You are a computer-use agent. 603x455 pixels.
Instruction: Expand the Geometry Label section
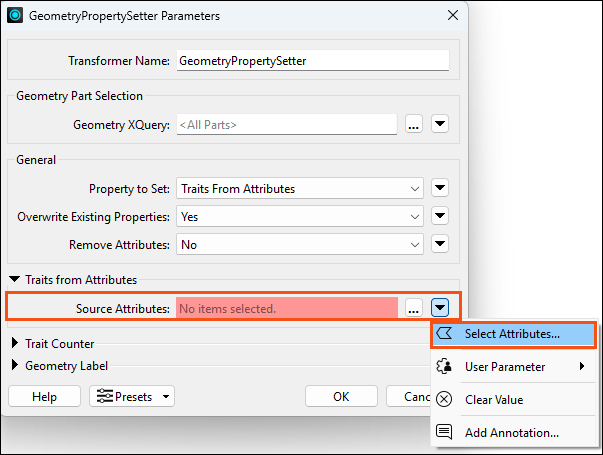click(15, 365)
